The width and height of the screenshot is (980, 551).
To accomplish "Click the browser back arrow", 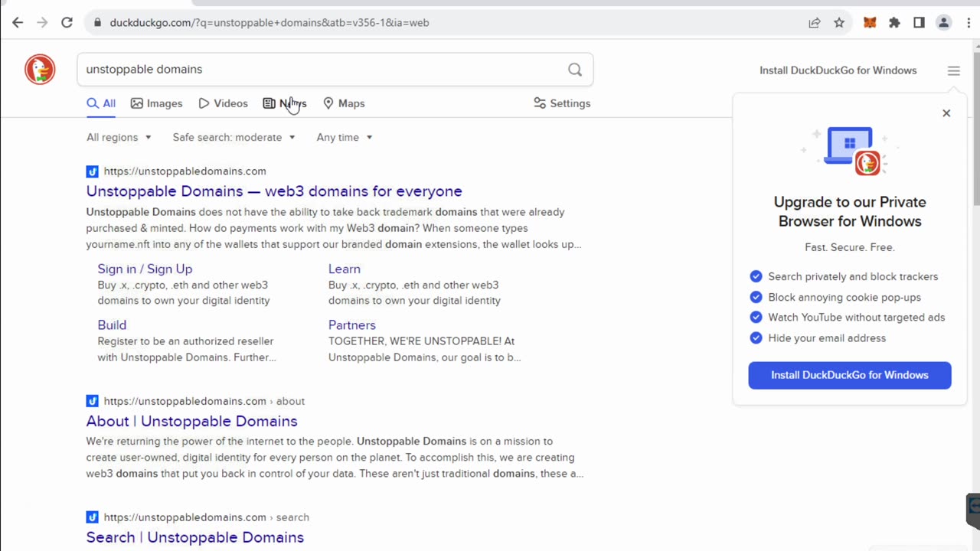I will pos(18,23).
